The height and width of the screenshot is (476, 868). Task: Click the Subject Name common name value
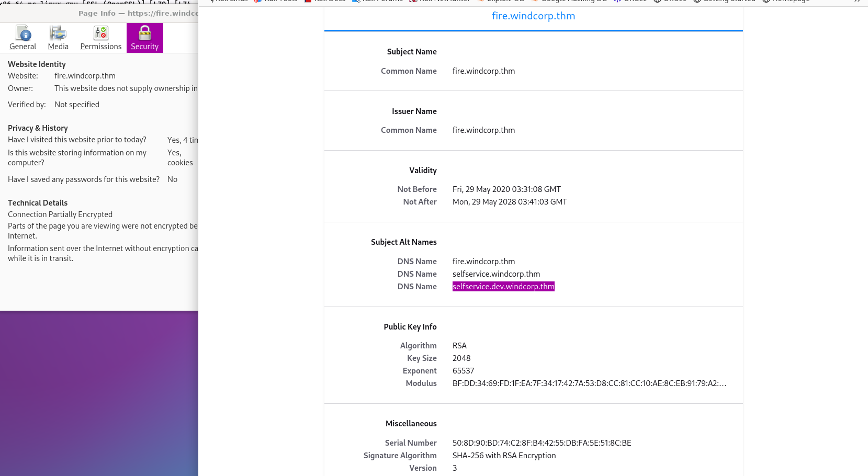coord(483,71)
